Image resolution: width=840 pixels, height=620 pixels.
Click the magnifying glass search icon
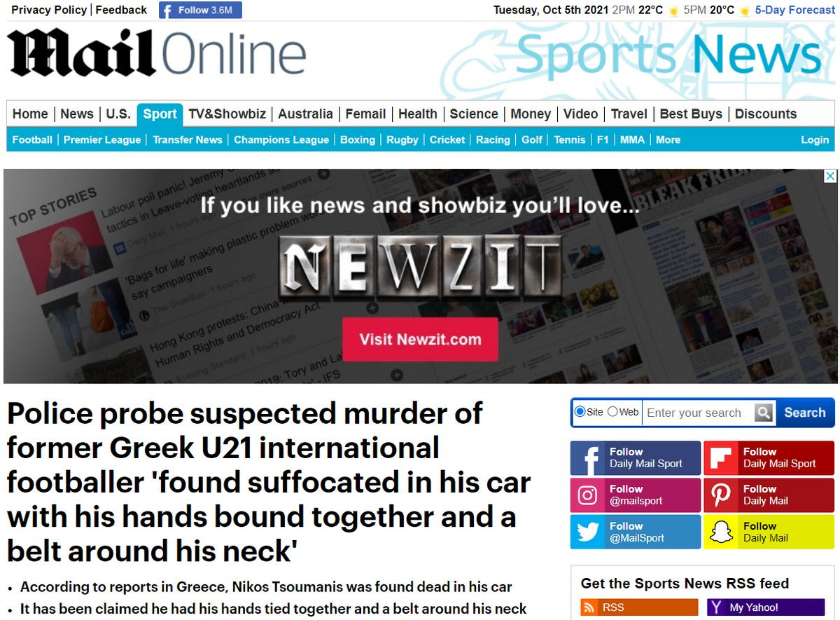click(x=764, y=413)
